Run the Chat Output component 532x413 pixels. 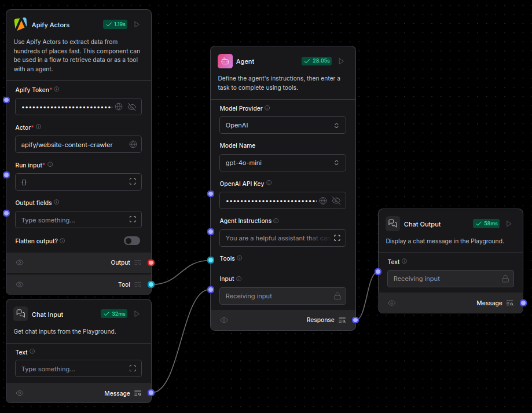pos(508,224)
